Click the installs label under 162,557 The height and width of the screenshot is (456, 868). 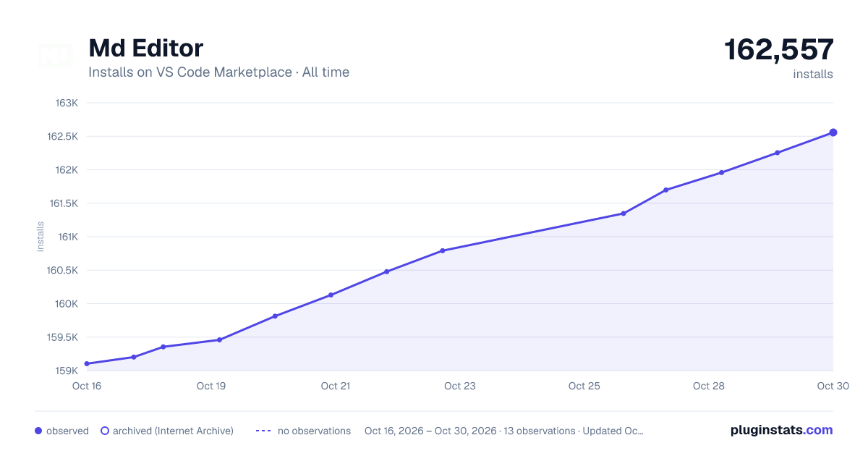pos(813,74)
